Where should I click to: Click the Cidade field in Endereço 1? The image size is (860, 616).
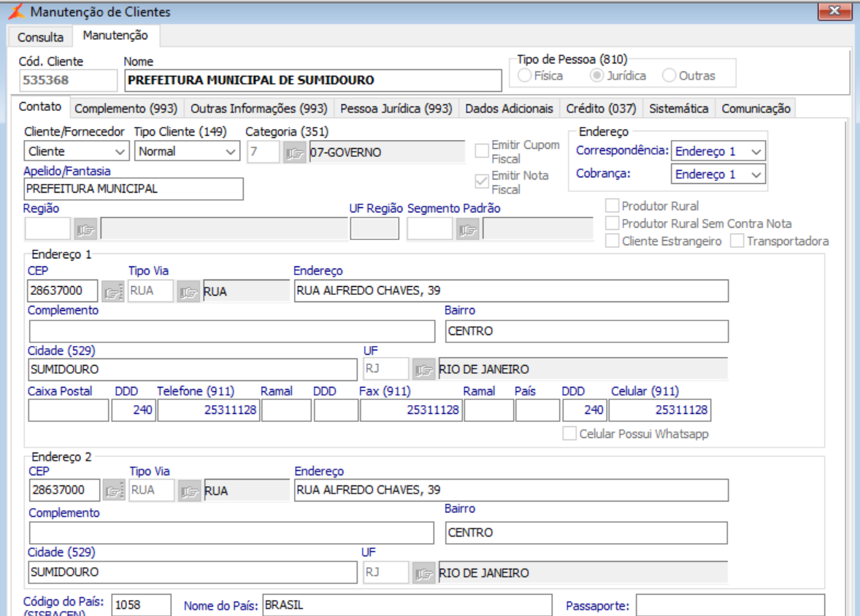(193, 369)
